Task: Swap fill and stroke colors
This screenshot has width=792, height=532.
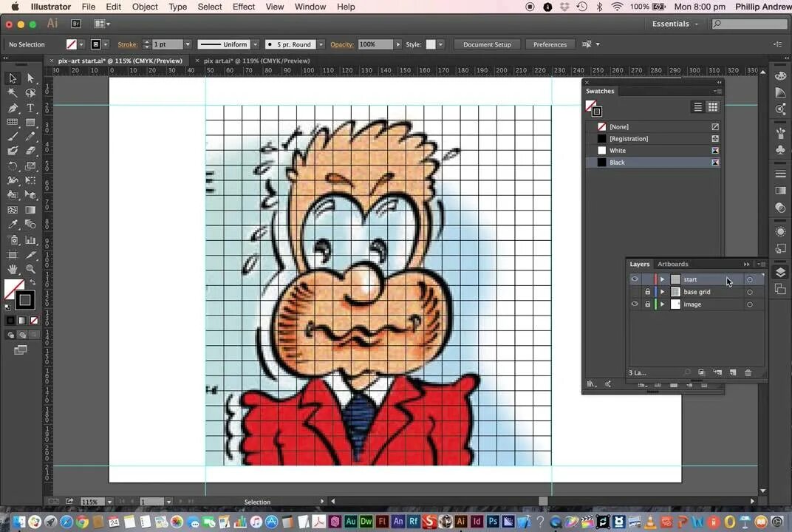Action: pyautogui.click(x=33, y=282)
